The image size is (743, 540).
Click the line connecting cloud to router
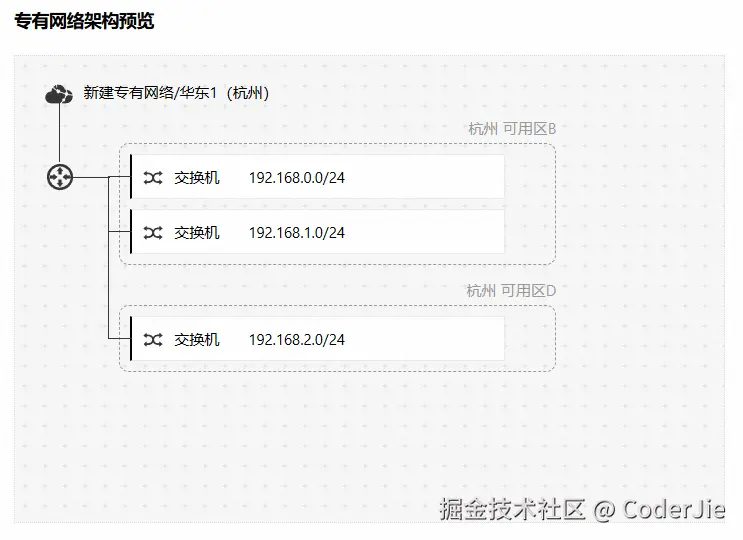pos(59,134)
